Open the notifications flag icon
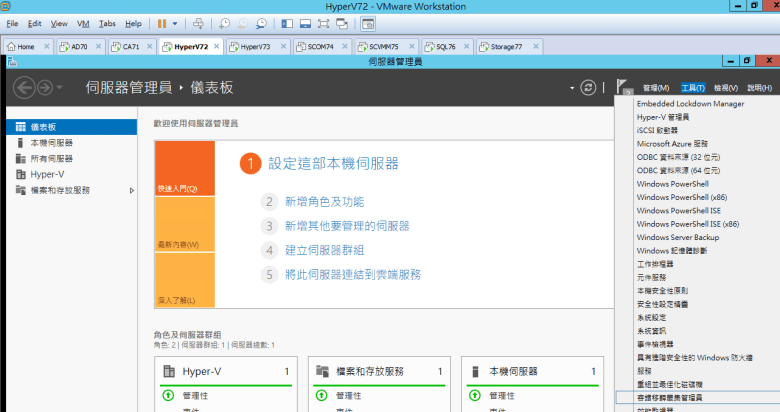780x412 pixels. pos(621,88)
